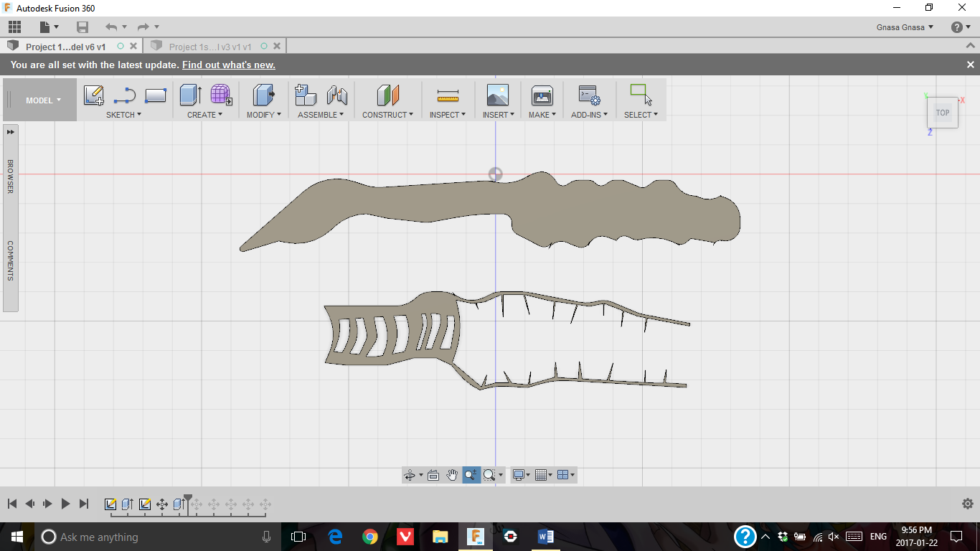Click the TOP face of view cube
Viewport: 980px width, 551px height.
[x=943, y=113]
